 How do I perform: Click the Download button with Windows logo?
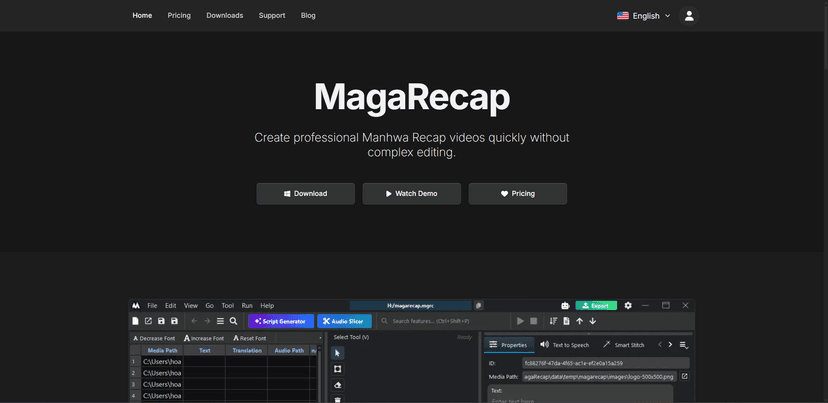305,194
